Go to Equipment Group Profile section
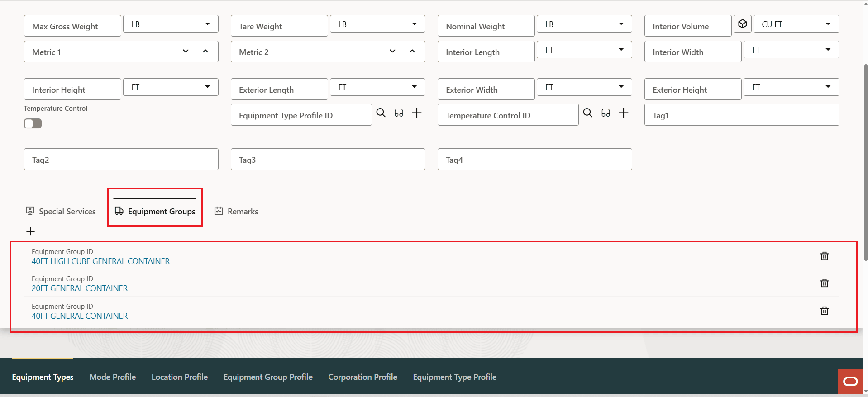This screenshot has height=397, width=868. (268, 377)
